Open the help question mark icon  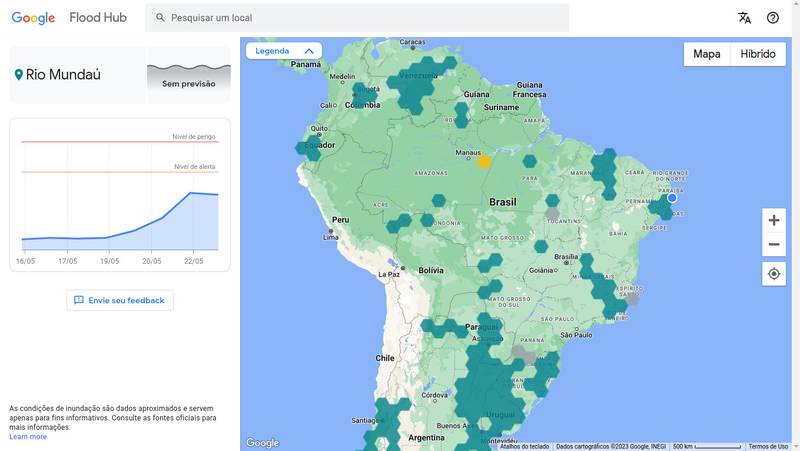[x=773, y=18]
